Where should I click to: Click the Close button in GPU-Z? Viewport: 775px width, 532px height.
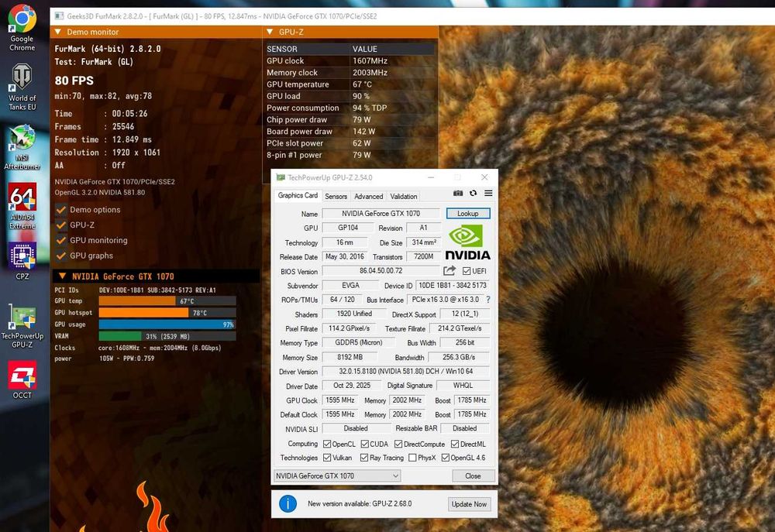coord(473,475)
